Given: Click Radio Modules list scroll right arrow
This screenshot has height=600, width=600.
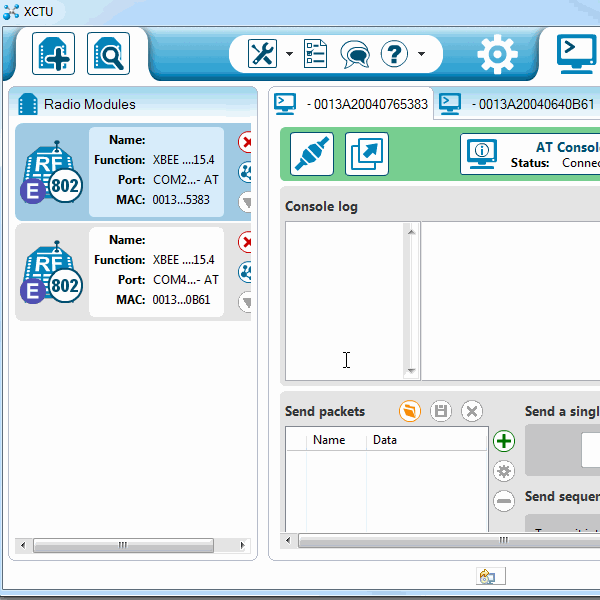Looking at the screenshot, I should click(x=243, y=545).
